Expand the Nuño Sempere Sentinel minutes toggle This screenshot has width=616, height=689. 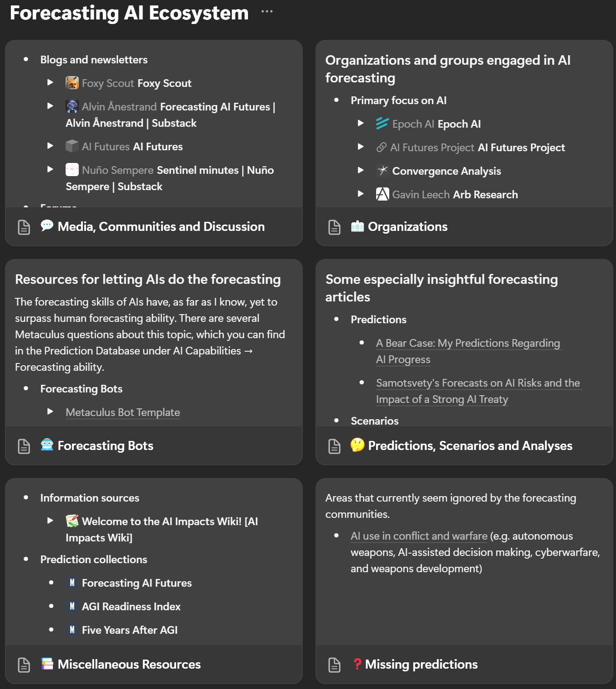click(x=50, y=169)
